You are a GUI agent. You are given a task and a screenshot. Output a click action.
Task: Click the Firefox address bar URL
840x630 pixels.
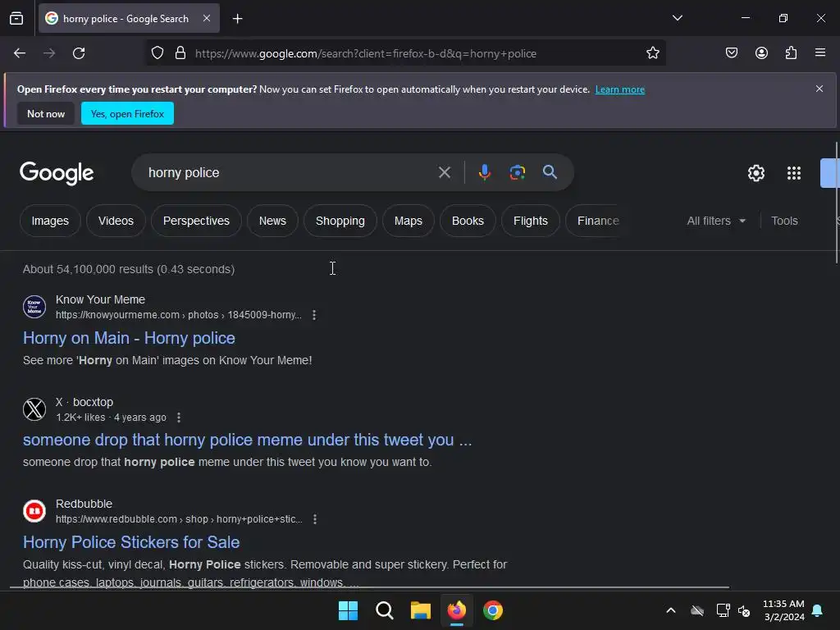(365, 53)
